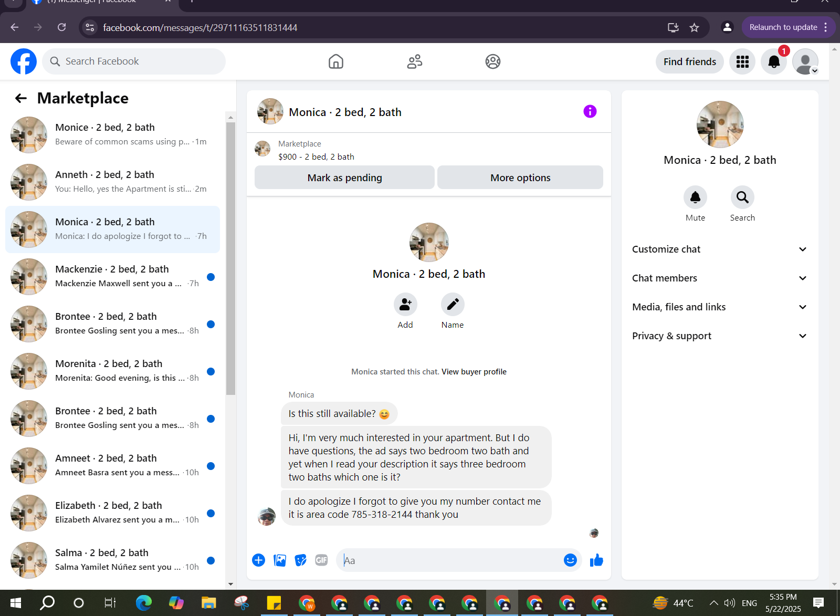The height and width of the screenshot is (616, 840).
Task: Open the Friends icon in top navigation
Action: [x=415, y=61]
